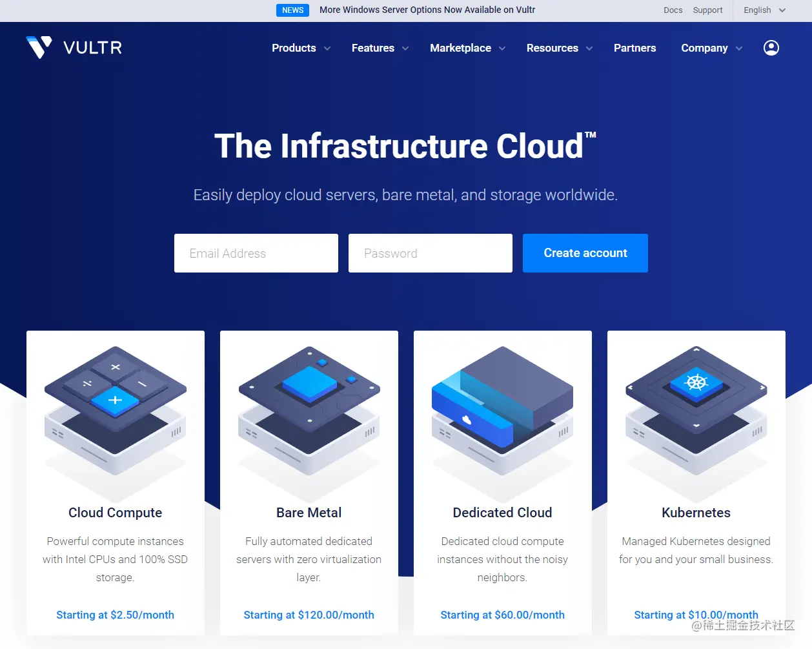Open the English language selector
Image resolution: width=812 pixels, height=649 pixels.
(x=763, y=10)
